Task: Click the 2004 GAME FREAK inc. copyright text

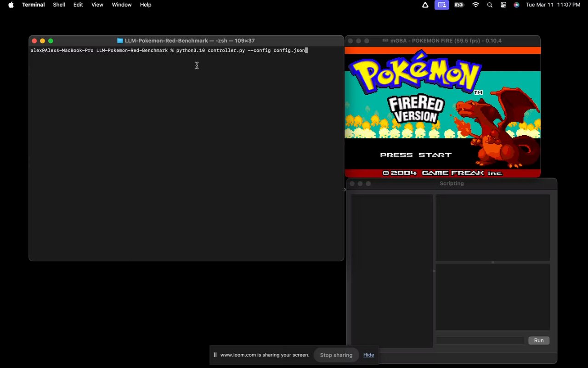Action: [x=442, y=173]
